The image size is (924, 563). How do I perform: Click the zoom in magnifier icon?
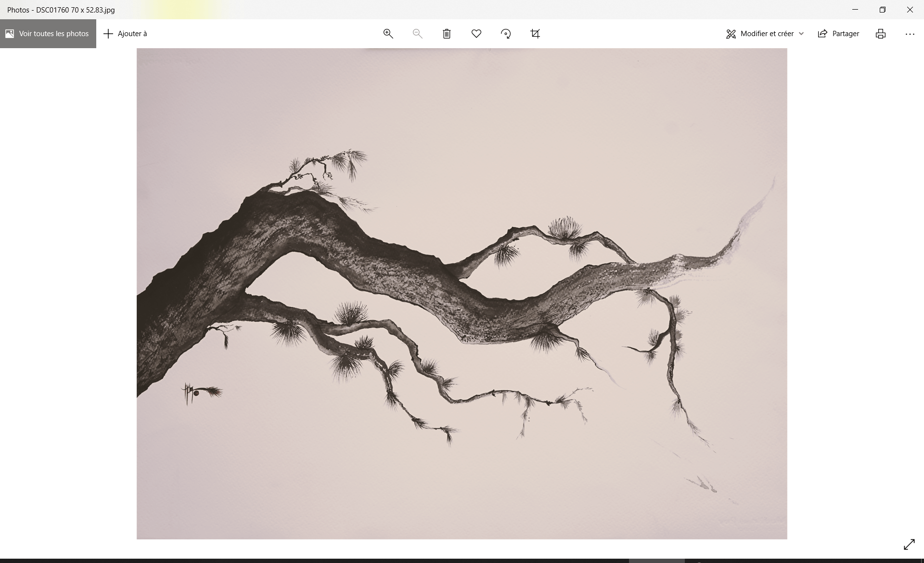click(x=388, y=34)
